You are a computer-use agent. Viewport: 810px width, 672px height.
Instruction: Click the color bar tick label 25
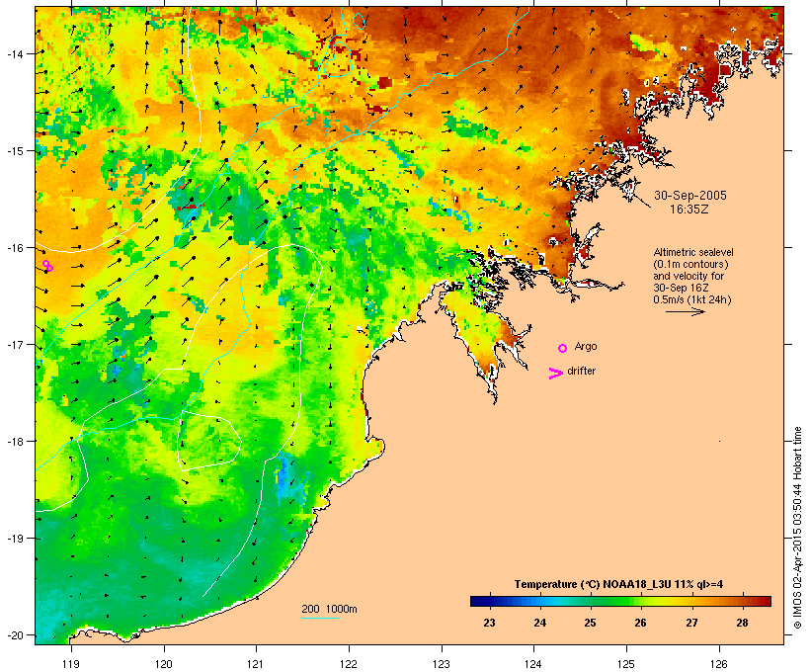[x=591, y=623]
